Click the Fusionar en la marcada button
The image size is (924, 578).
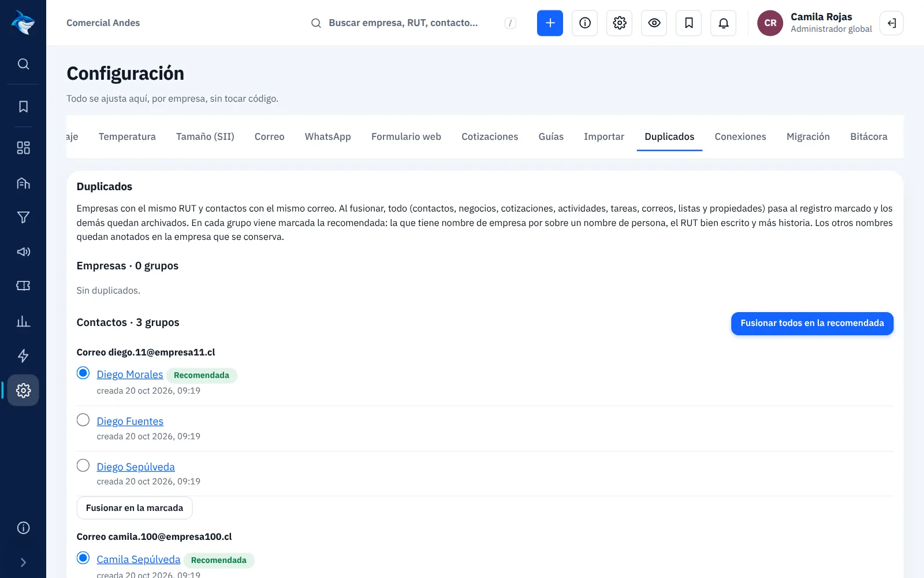click(x=135, y=508)
